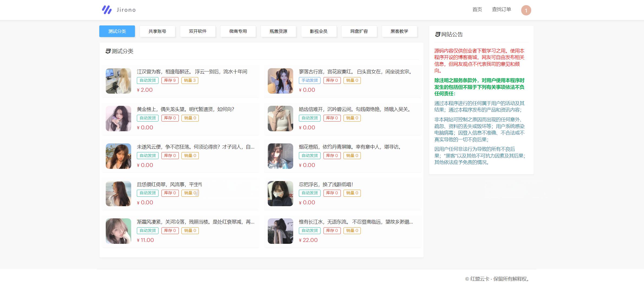Click the 库存 9 stock tag
The height and width of the screenshot is (289, 644).
tap(170, 80)
